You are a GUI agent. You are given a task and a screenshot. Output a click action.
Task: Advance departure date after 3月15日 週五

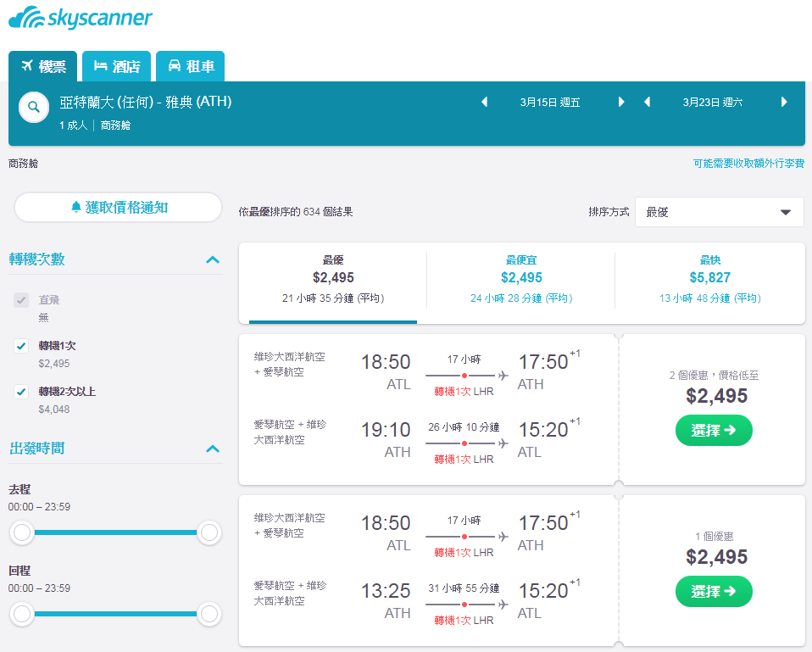[621, 102]
